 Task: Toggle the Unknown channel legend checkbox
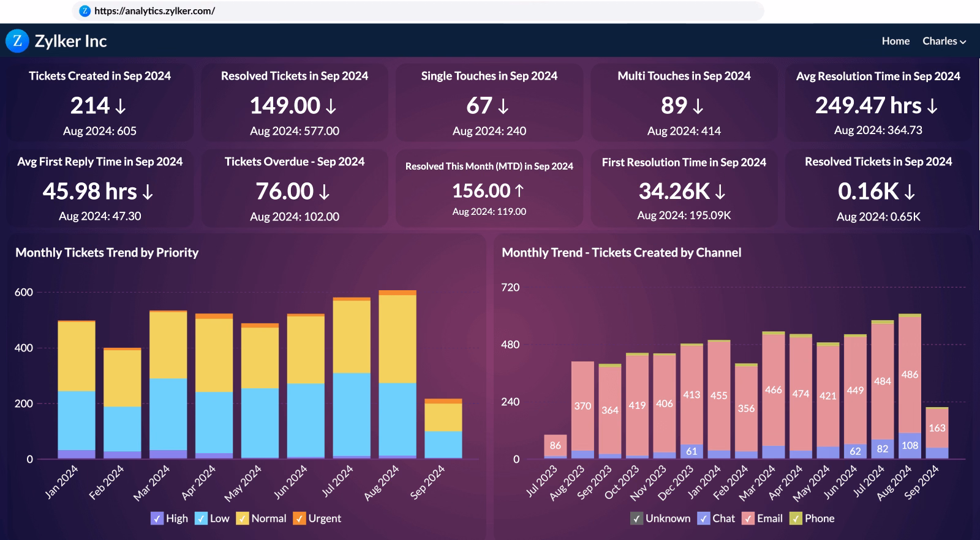pyautogui.click(x=636, y=519)
